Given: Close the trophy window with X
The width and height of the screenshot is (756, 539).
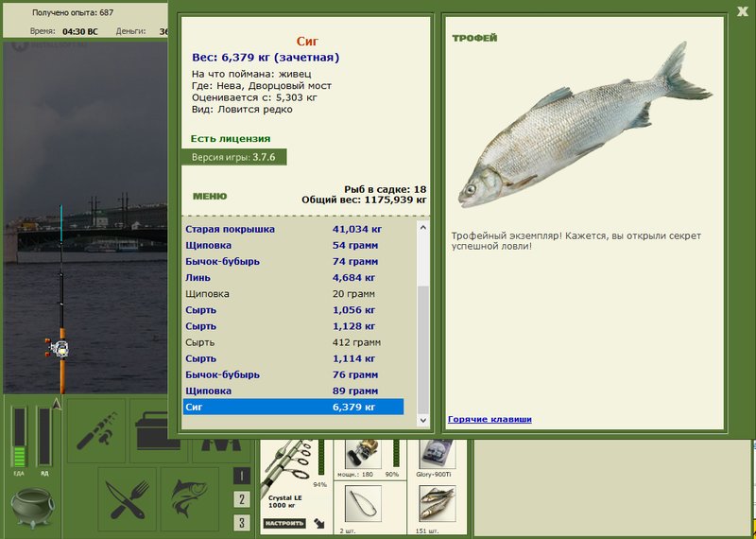Looking at the screenshot, I should pyautogui.click(x=743, y=11).
